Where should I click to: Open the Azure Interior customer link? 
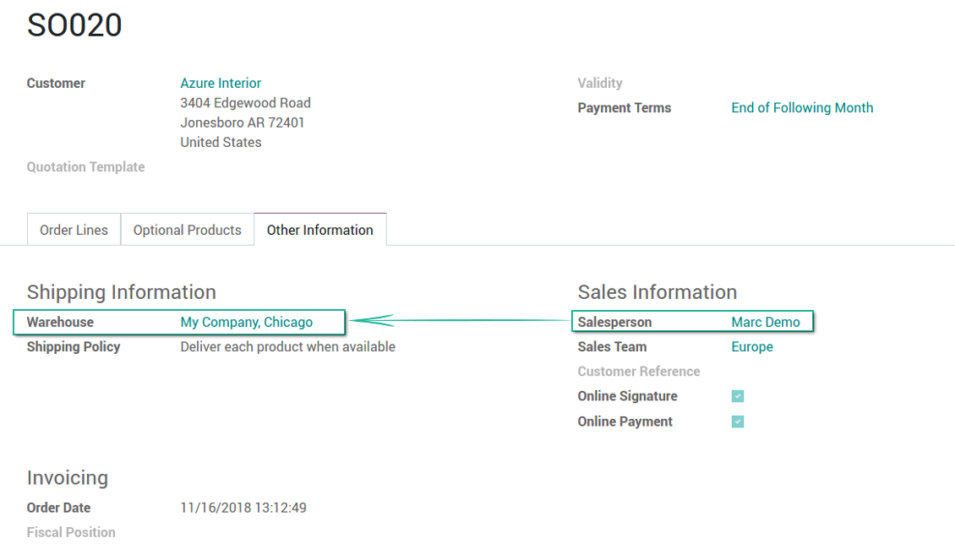tap(221, 84)
